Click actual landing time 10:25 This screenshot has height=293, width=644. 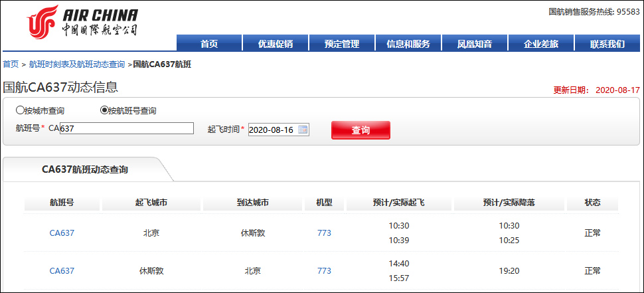point(509,241)
